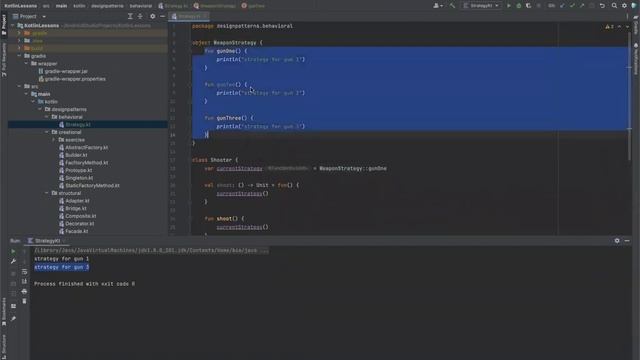Image resolution: width=640 pixels, height=360 pixels.
Task: Open the StrategyKt run configuration dropdown
Action: click(481, 6)
